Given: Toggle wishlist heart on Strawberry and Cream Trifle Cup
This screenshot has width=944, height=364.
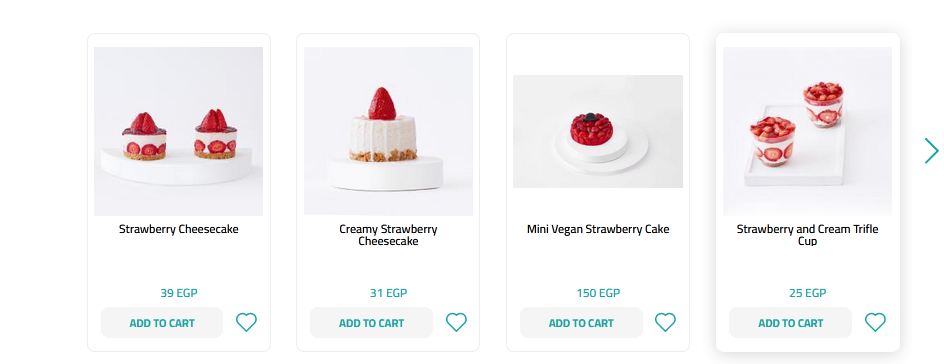Looking at the screenshot, I should coord(875,322).
